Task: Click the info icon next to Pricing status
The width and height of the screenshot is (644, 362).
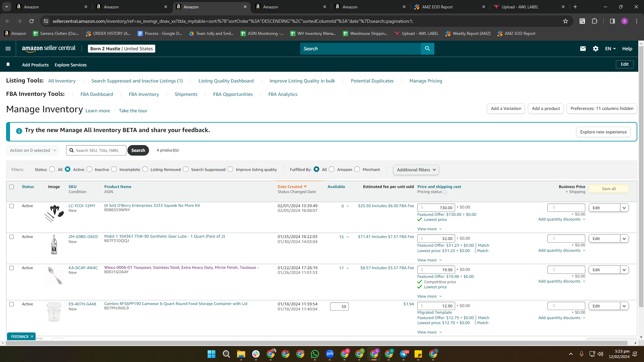Action: 445,192
